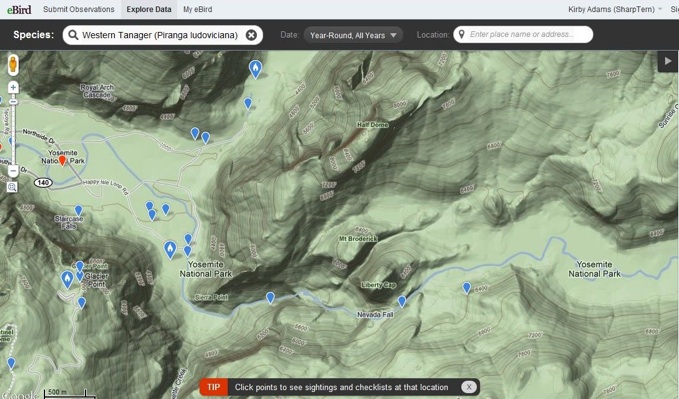Switch to the My eBird tab

pyautogui.click(x=197, y=9)
